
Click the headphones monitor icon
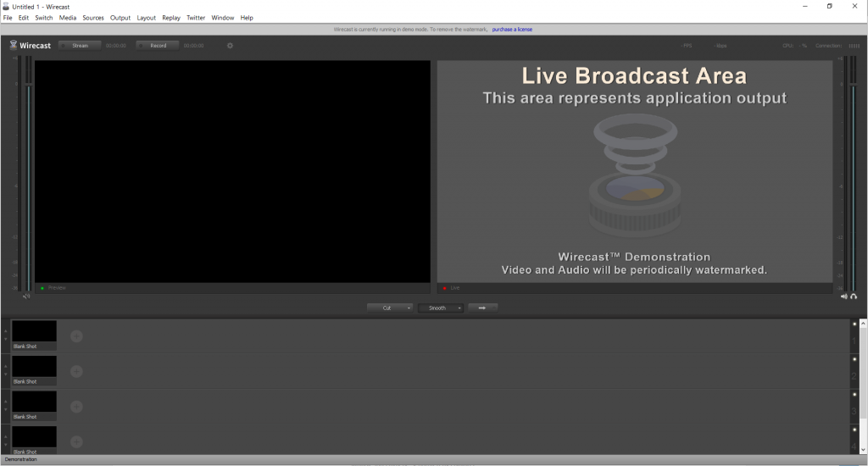[x=853, y=297]
